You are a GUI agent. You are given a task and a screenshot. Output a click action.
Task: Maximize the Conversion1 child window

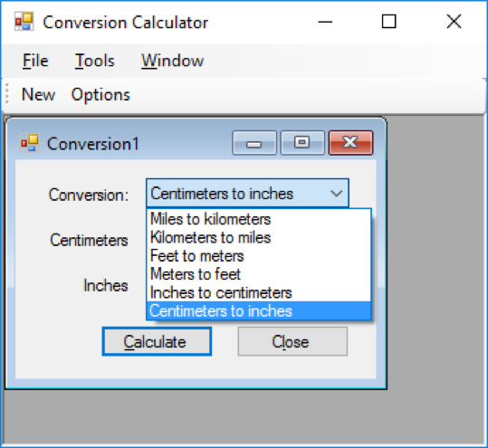pyautogui.click(x=302, y=143)
